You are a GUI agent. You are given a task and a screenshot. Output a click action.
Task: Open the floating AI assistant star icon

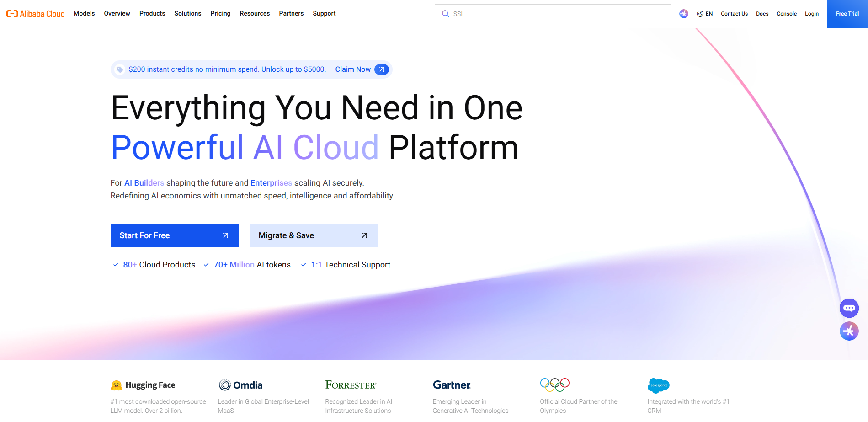click(x=849, y=331)
